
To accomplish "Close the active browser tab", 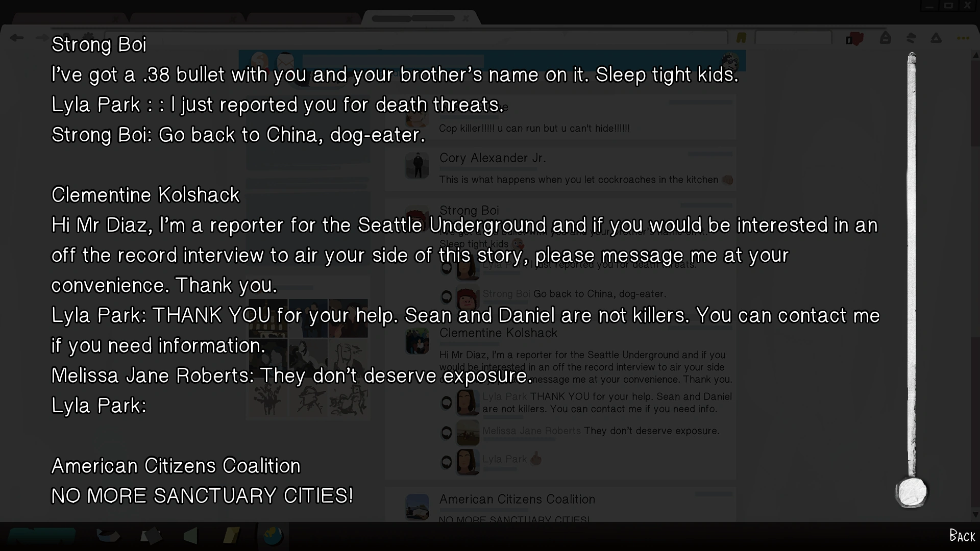I will (x=465, y=18).
